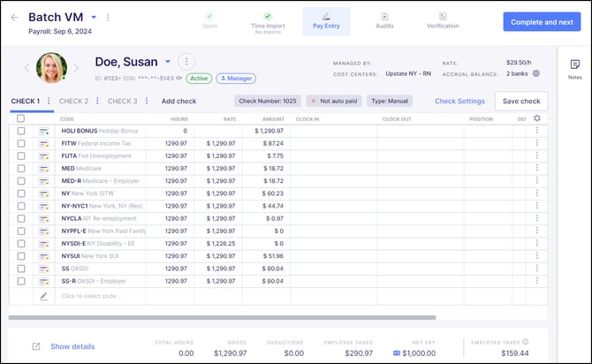Click the Active status badge

[x=199, y=78]
